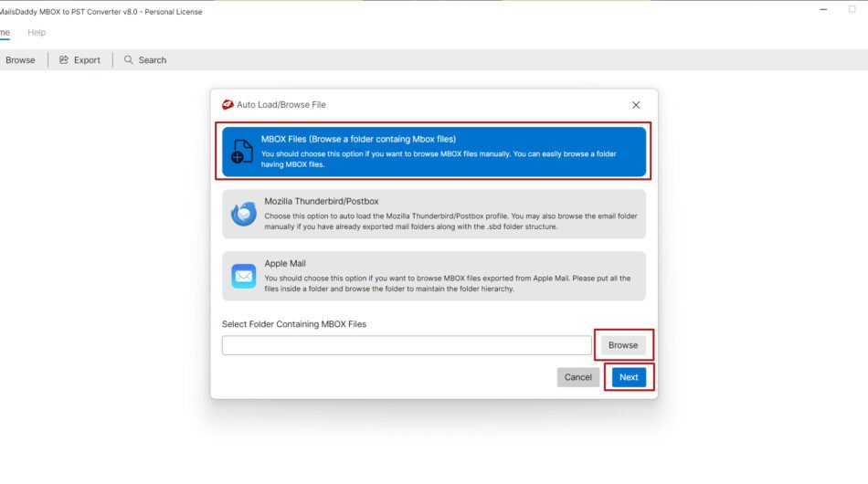Image resolution: width=868 pixels, height=484 pixels.
Task: Select the MBOX Files option card
Action: tap(433, 152)
